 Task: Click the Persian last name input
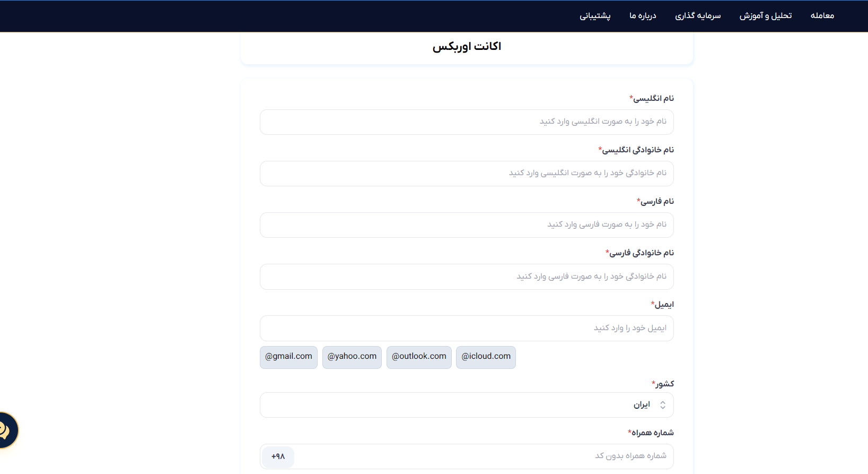point(467,277)
